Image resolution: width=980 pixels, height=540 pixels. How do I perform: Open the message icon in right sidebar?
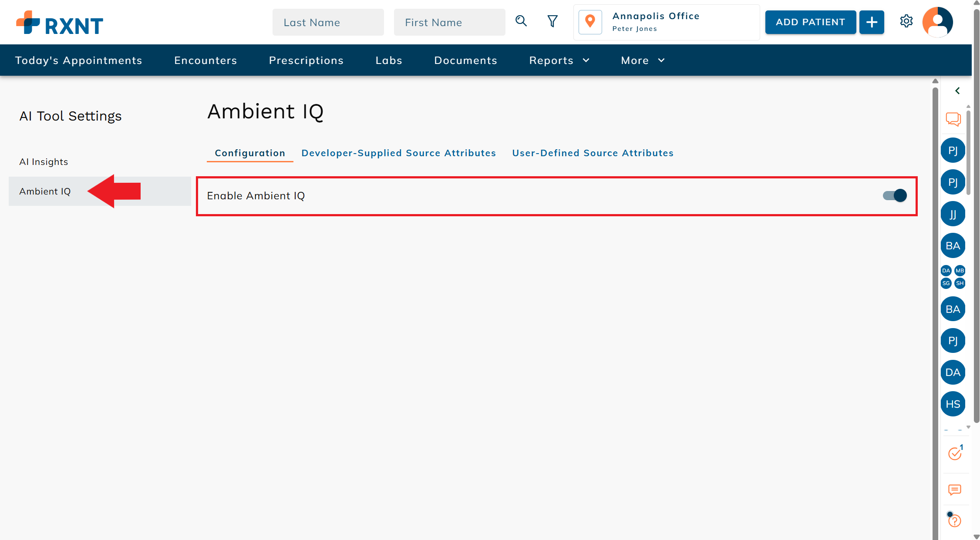tap(954, 490)
